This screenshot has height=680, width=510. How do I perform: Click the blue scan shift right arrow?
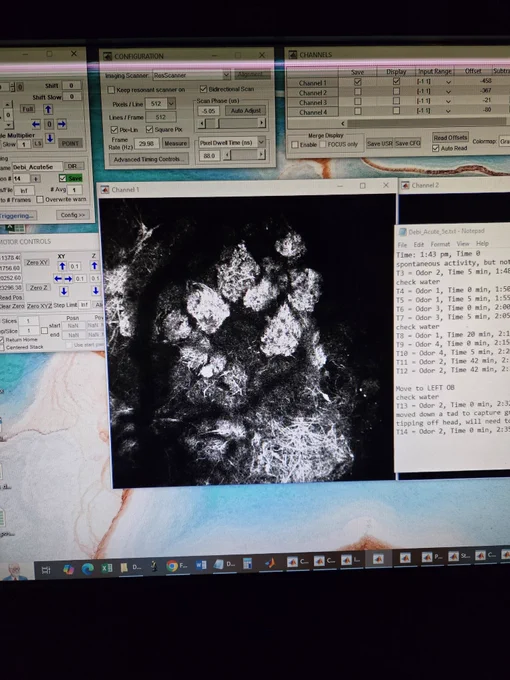point(62,124)
